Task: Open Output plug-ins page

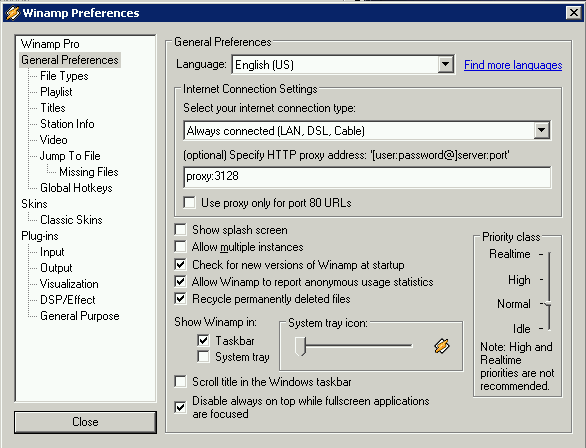Action: [56, 268]
